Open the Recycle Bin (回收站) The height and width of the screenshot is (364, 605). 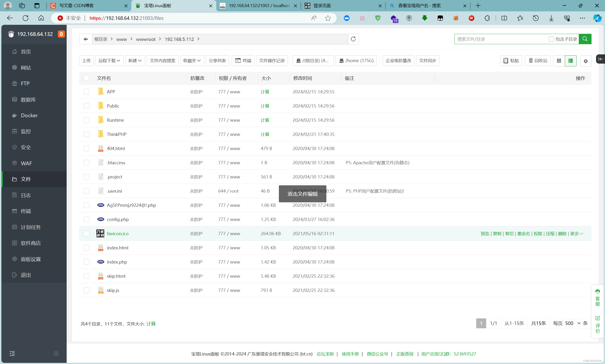538,61
